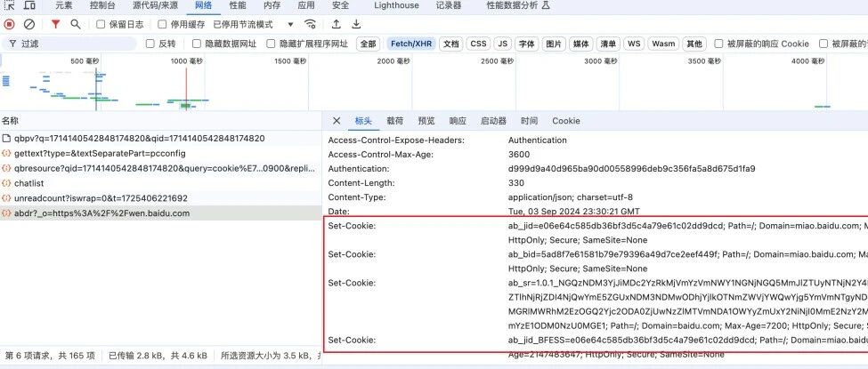Open the Cookie details tab
Screen dimensions: 868x369
[565, 121]
